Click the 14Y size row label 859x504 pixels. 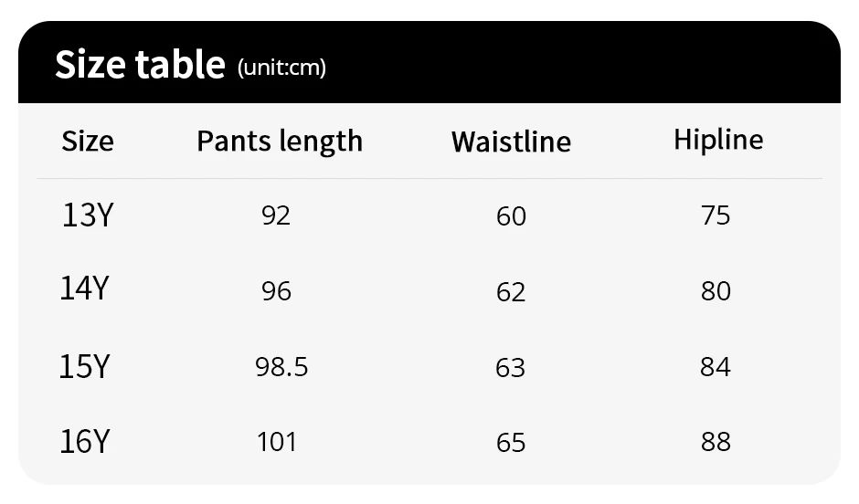(84, 288)
